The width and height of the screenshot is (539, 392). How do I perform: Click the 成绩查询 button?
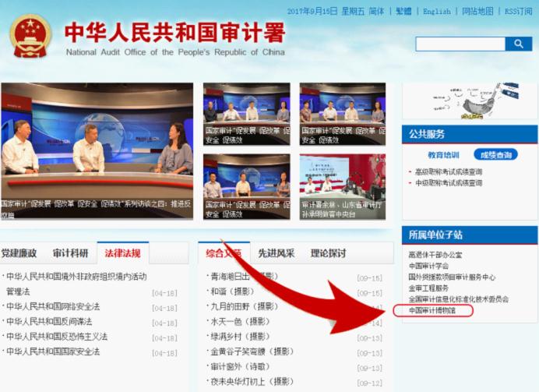pos(495,154)
